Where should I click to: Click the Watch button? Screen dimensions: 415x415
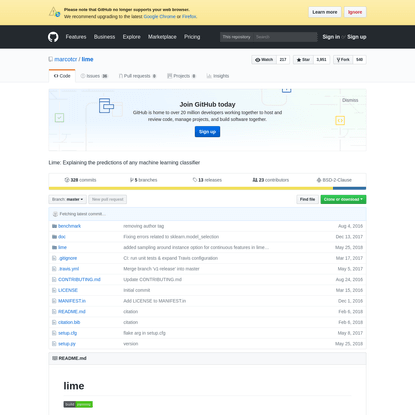click(264, 59)
